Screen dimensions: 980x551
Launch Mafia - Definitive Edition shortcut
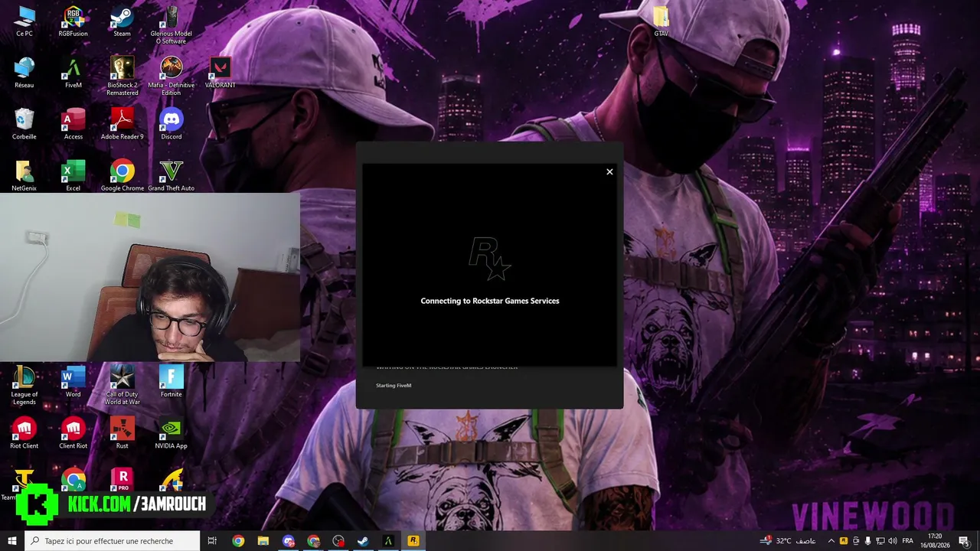pos(171,76)
